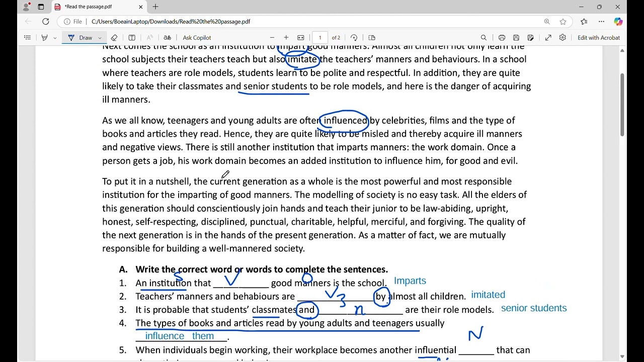Click the Save as icon

[x=530, y=38]
